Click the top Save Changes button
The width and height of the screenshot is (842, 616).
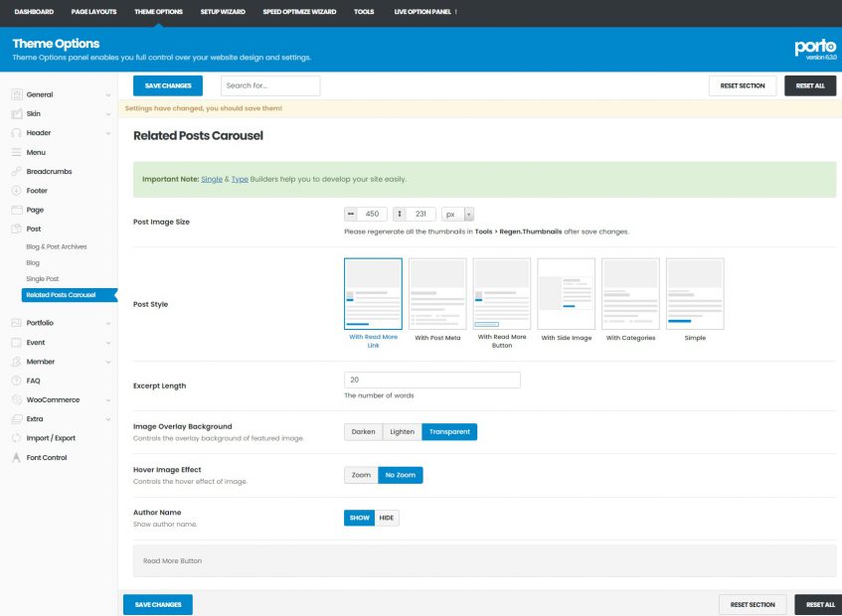[167, 85]
